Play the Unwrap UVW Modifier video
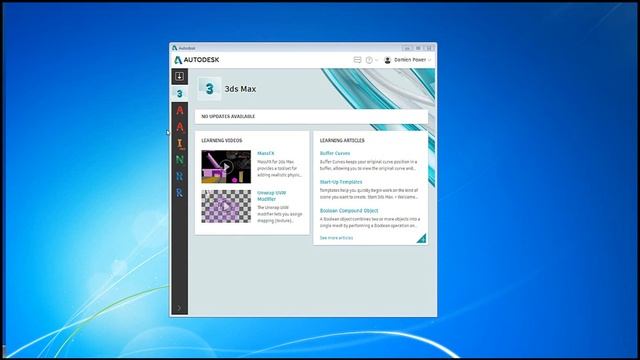Image resolution: width=640 pixels, height=360 pixels. click(226, 207)
